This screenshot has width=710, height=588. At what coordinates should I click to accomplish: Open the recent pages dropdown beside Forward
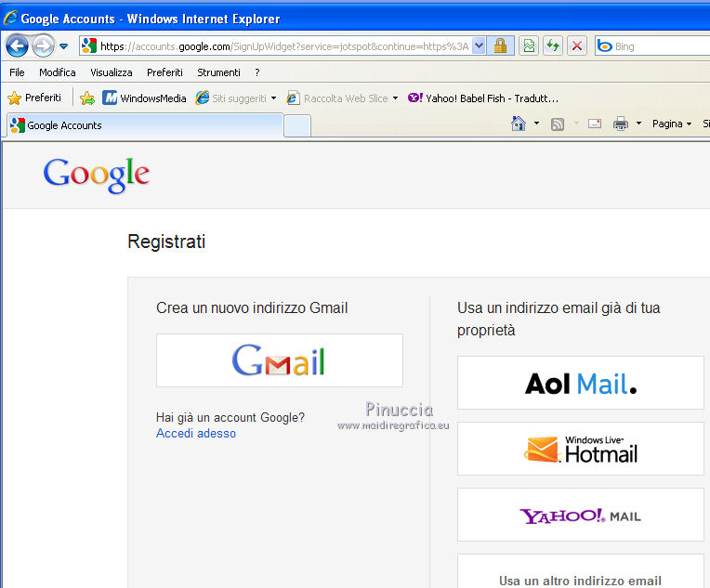pyautogui.click(x=64, y=46)
